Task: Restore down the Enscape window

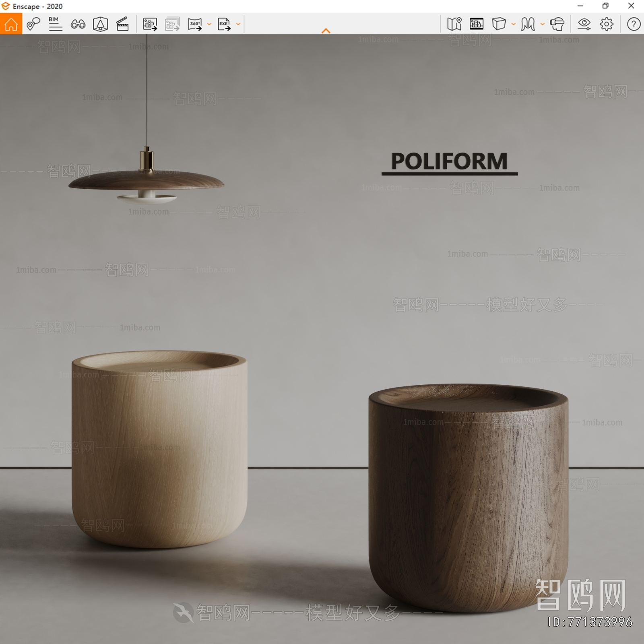Action: tap(605, 6)
